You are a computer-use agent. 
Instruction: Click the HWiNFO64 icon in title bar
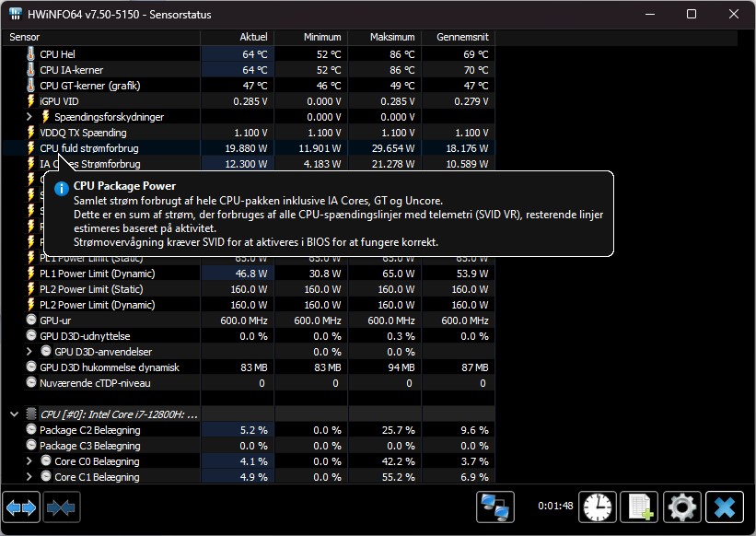click(16, 14)
